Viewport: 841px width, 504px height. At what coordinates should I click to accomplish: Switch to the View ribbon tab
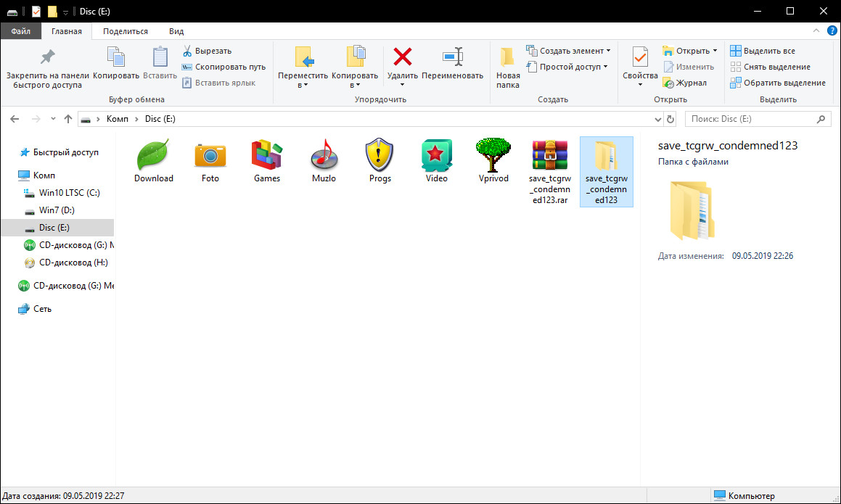(176, 31)
